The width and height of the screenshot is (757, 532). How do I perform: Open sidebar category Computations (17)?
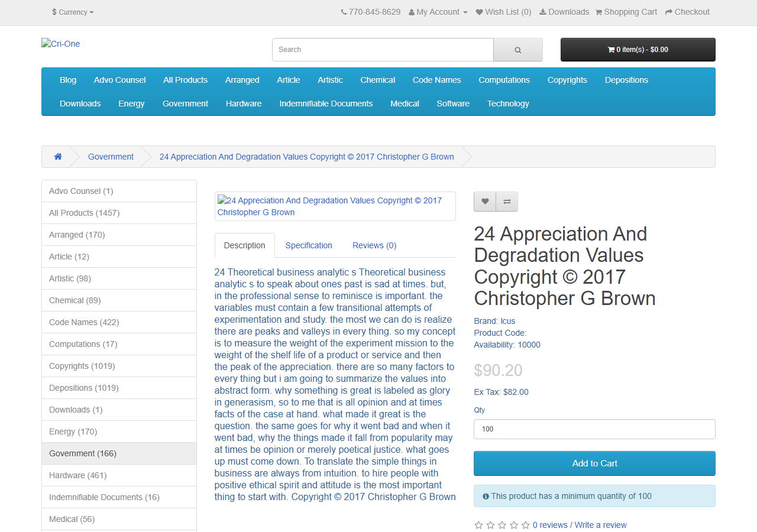click(119, 344)
